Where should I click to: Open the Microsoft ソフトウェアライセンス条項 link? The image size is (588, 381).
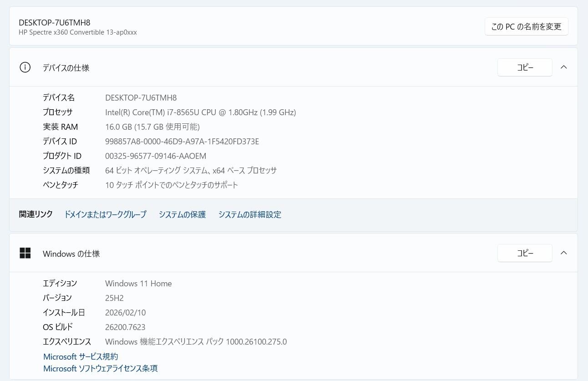pos(101,368)
